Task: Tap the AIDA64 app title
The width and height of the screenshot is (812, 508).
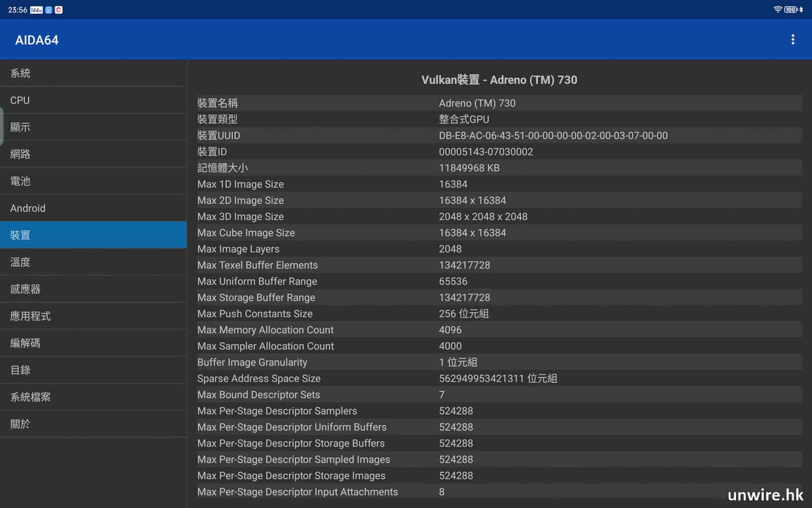Action: click(37, 40)
